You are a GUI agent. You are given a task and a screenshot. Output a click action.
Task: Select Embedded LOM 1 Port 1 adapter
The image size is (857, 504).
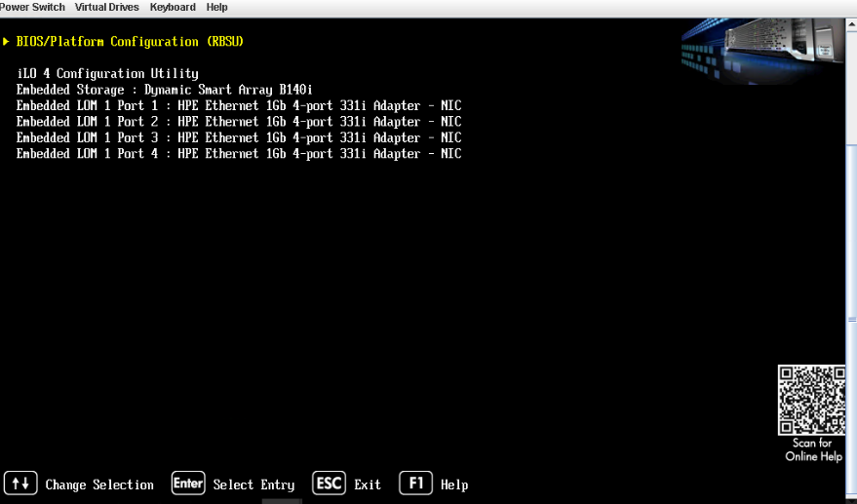239,105
